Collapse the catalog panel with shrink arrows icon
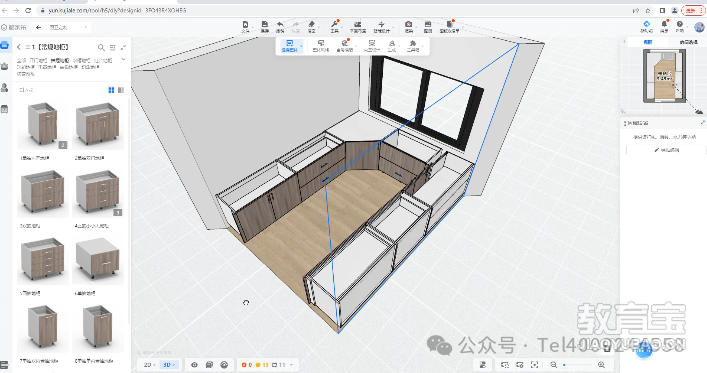The width and height of the screenshot is (707, 373). [123, 47]
